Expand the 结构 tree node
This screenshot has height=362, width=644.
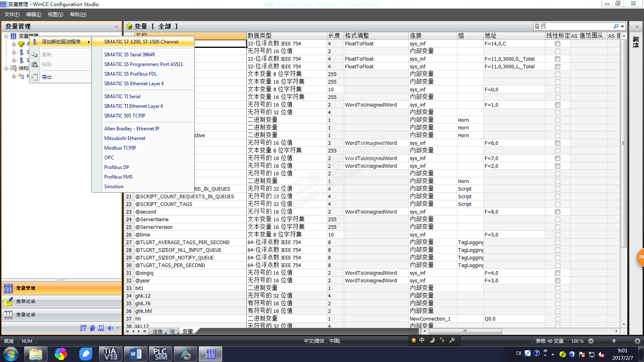6,68
